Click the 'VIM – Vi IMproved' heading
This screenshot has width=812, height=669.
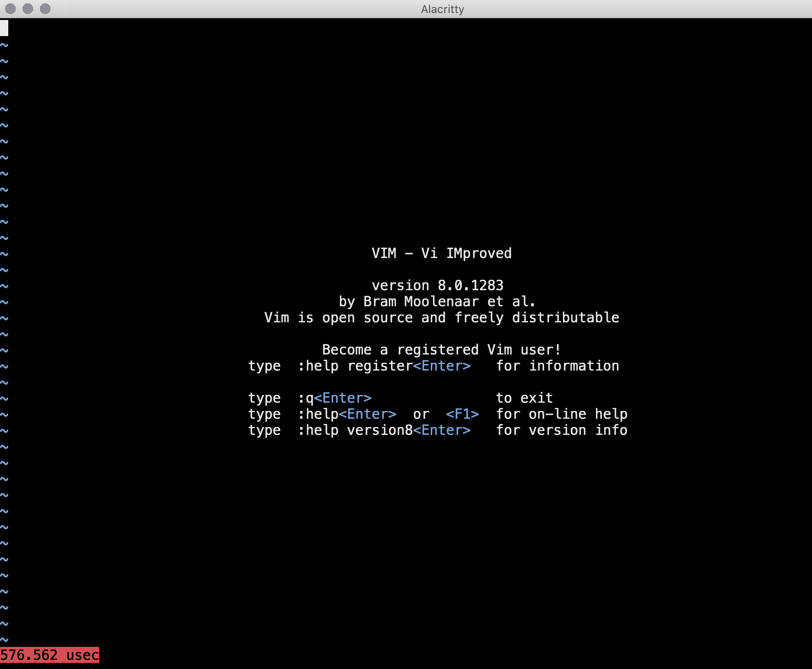tap(442, 253)
